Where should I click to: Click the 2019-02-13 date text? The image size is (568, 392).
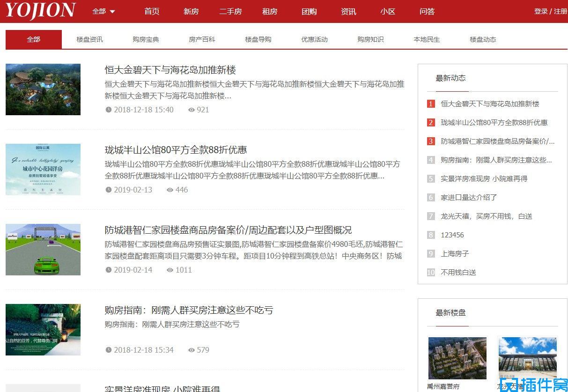tap(133, 190)
